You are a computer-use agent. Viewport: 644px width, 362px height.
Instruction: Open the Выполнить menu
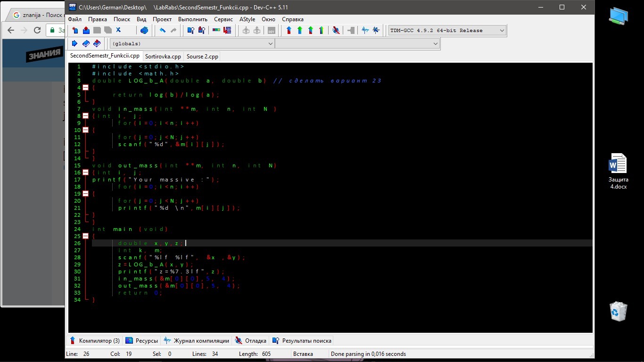point(192,19)
